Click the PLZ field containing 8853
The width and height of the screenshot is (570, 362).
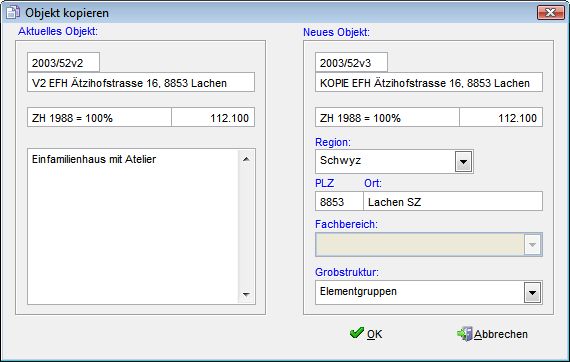(339, 201)
